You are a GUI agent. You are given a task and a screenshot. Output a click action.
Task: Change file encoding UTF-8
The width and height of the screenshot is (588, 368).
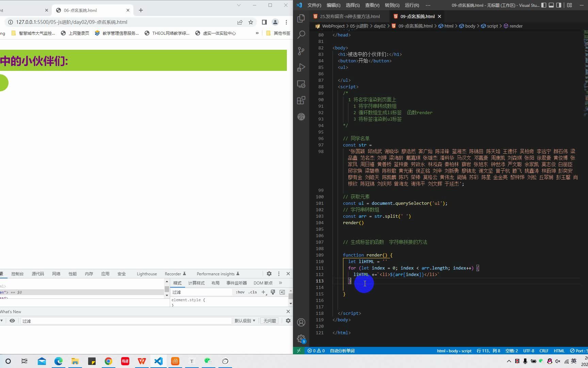click(x=528, y=351)
